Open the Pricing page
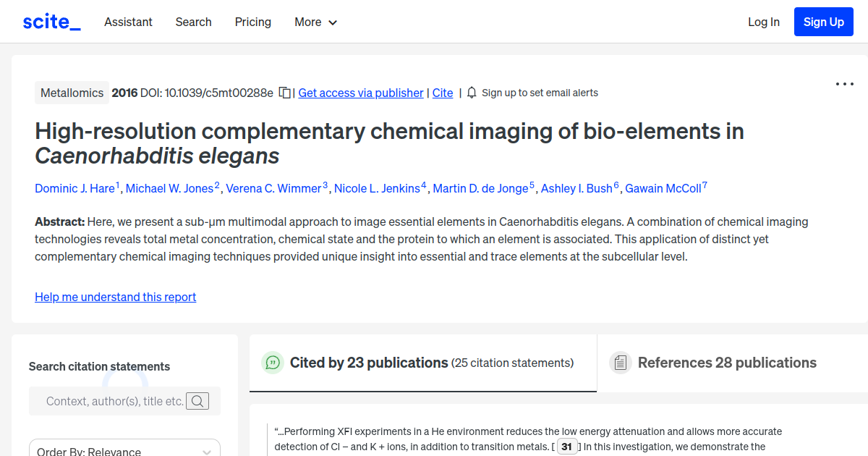Screen dimensions: 868x456 click(252, 22)
